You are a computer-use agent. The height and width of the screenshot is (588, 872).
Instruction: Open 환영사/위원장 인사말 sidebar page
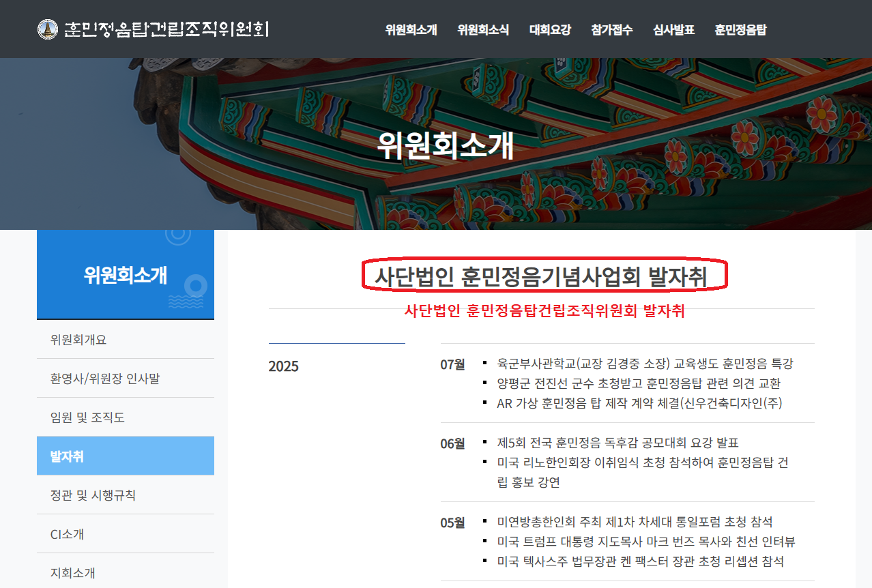coord(126,378)
